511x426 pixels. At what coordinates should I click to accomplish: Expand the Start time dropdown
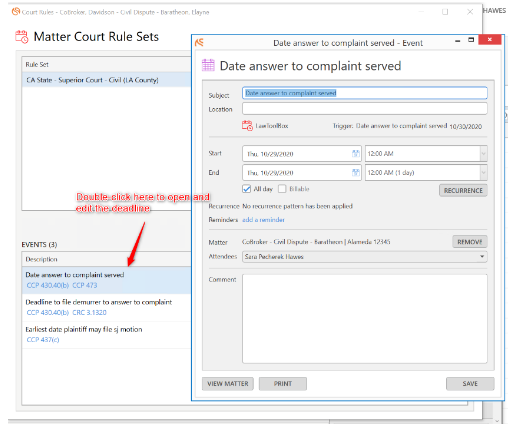(483, 154)
